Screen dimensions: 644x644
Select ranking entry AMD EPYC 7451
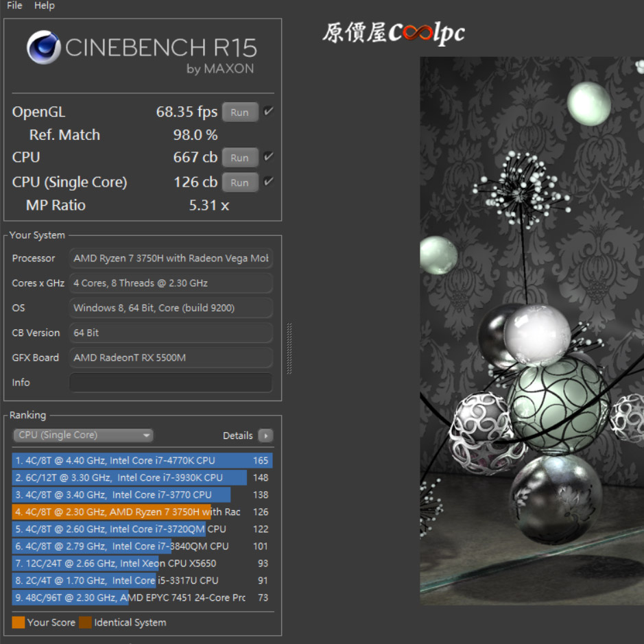[x=142, y=597]
